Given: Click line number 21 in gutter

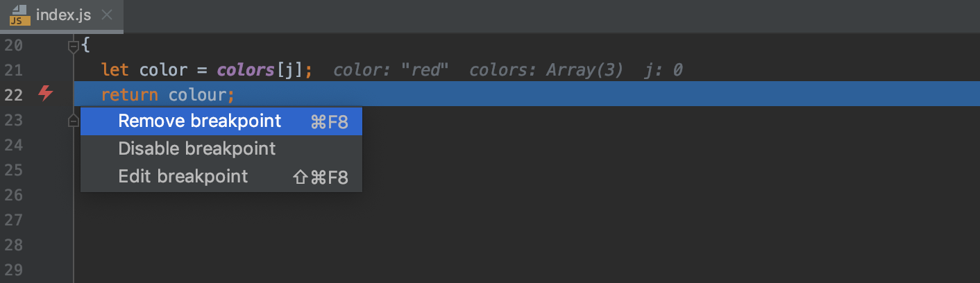Looking at the screenshot, I should click(x=13, y=70).
